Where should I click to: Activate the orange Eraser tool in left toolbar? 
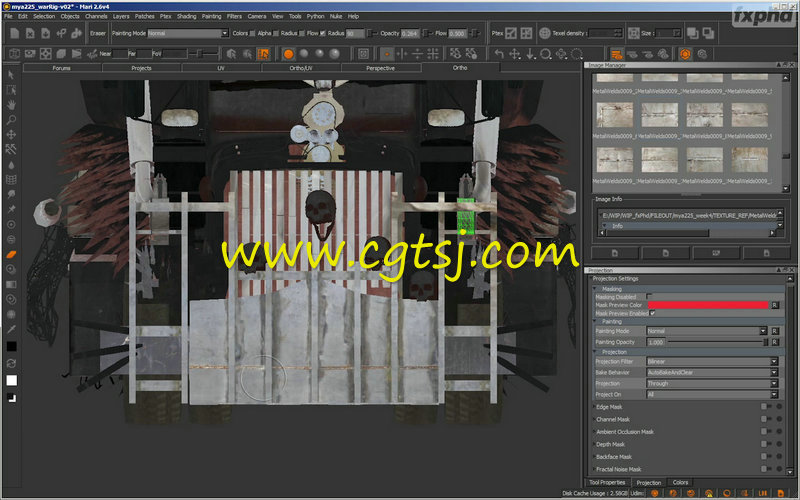pos(11,254)
